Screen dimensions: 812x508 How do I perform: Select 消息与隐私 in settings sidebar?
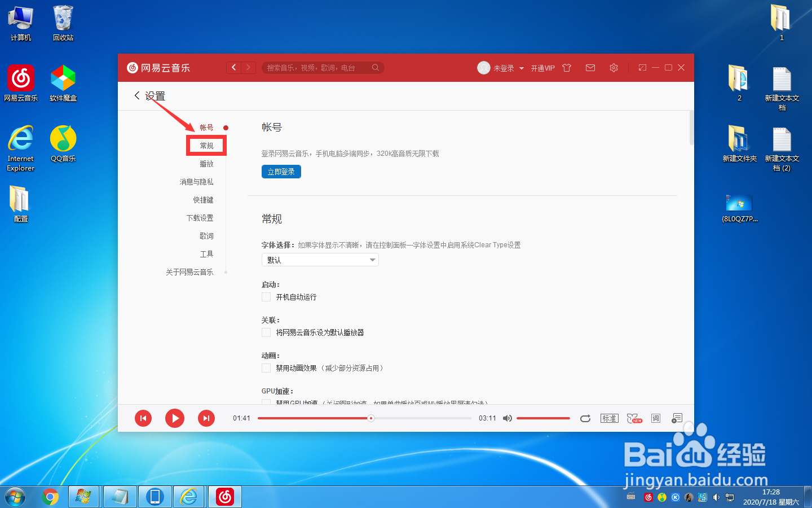[x=196, y=182]
